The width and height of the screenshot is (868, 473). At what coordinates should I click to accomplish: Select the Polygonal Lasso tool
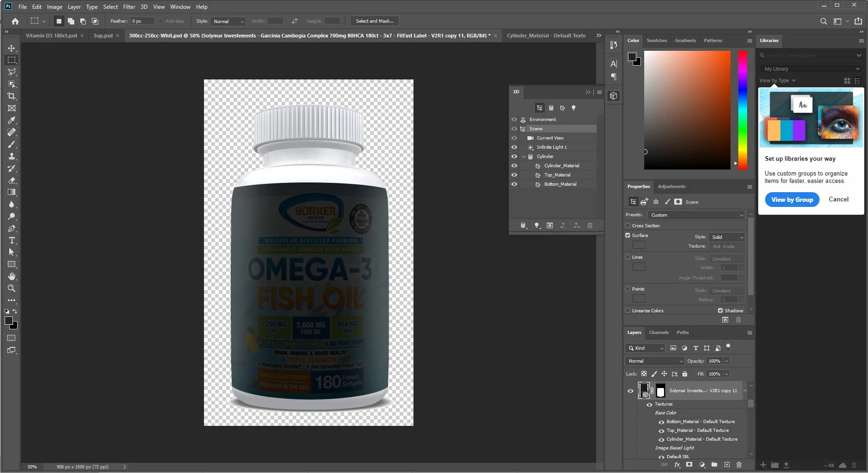coord(12,72)
